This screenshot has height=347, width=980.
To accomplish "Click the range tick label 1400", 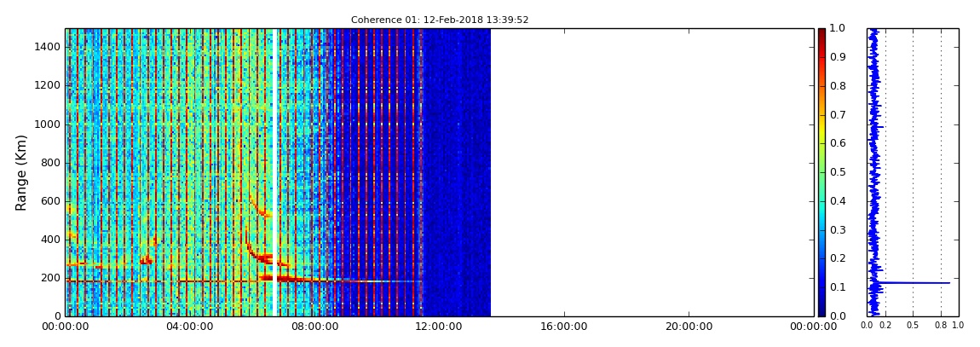I will pyautogui.click(x=48, y=47).
